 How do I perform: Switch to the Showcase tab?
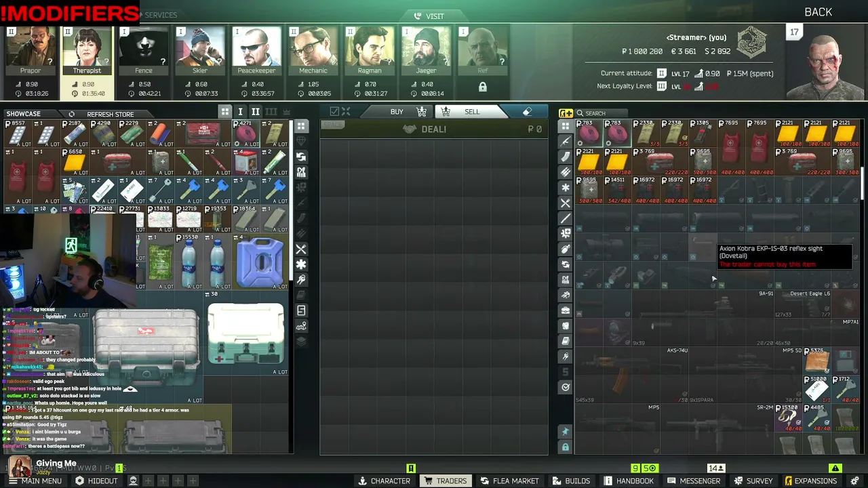click(x=23, y=114)
